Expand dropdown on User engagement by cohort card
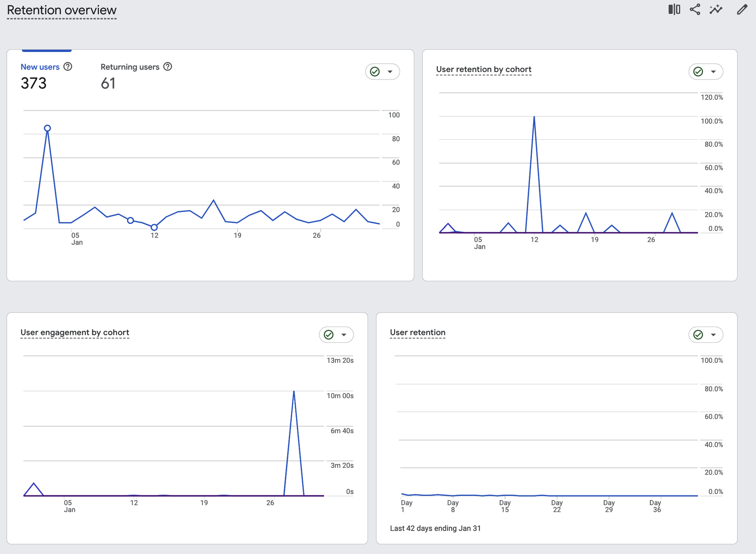The height and width of the screenshot is (554, 756). 344,335
